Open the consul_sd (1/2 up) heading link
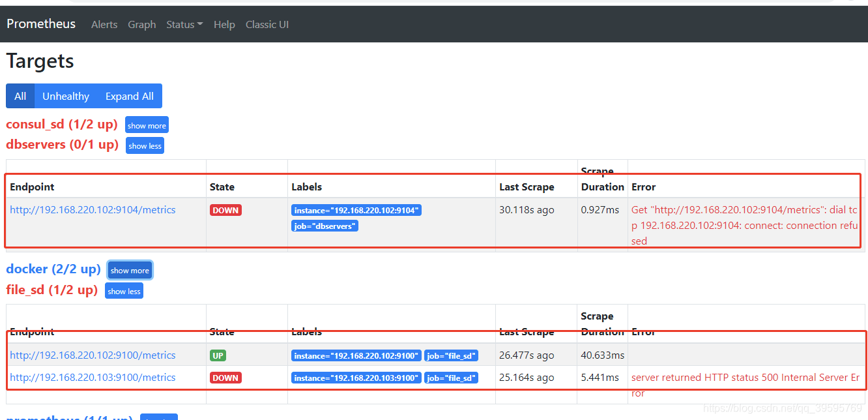Image resolution: width=868 pixels, height=420 pixels. 62,124
